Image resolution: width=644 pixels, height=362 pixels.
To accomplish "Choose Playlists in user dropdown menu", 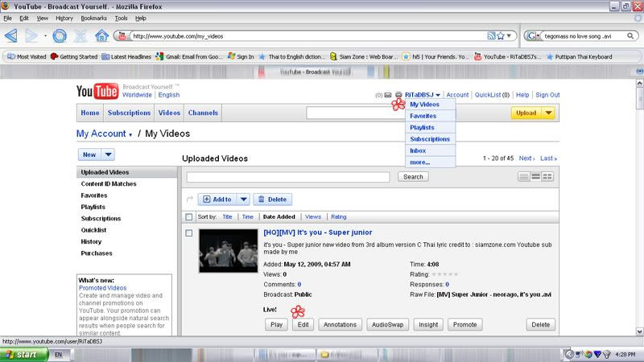I will click(x=430, y=128).
